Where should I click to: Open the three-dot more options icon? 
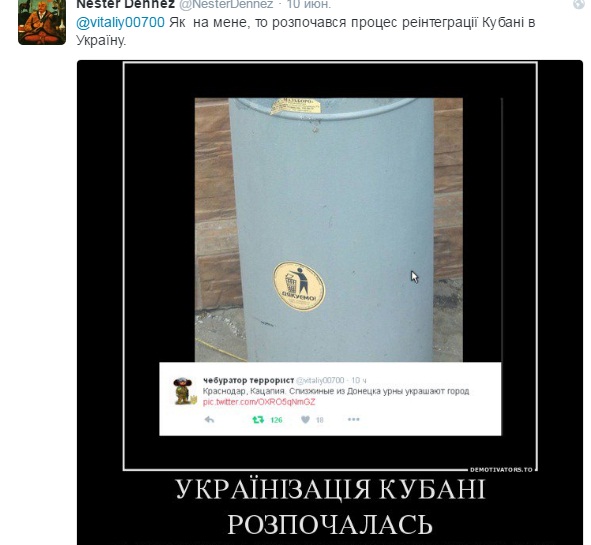coord(354,419)
